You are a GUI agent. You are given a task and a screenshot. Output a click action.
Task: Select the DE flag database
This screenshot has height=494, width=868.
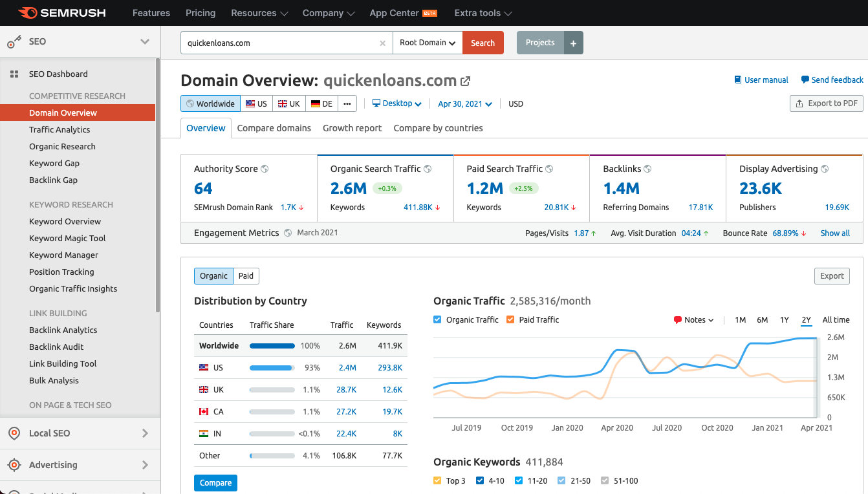pos(321,103)
